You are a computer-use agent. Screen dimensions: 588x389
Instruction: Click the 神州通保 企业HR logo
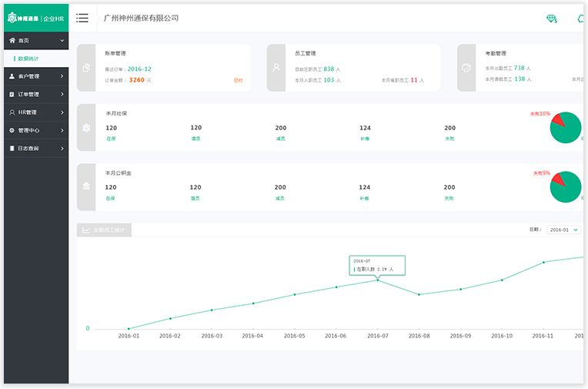(x=35, y=18)
